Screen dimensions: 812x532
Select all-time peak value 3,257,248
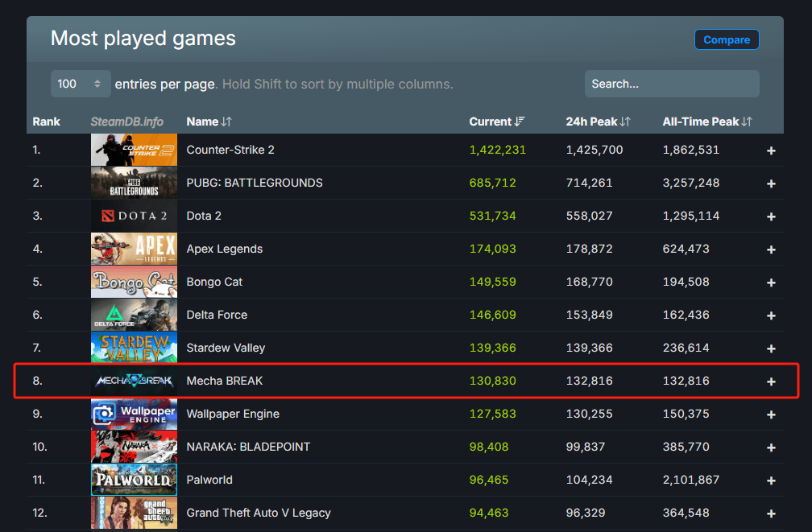pos(691,183)
